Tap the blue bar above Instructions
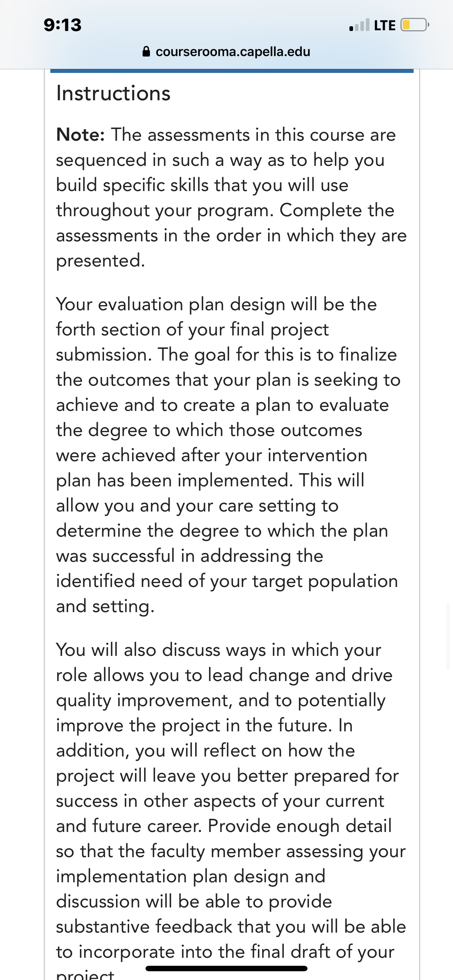The image size is (453, 980). 232,71
